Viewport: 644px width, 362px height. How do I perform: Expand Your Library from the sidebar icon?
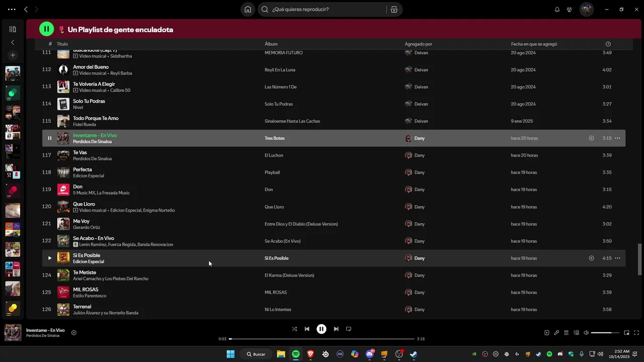click(13, 29)
